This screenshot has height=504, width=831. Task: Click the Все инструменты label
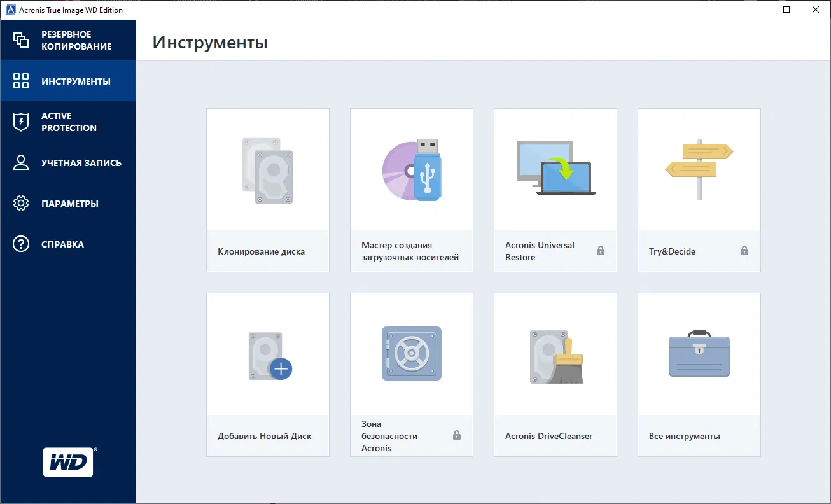[685, 436]
